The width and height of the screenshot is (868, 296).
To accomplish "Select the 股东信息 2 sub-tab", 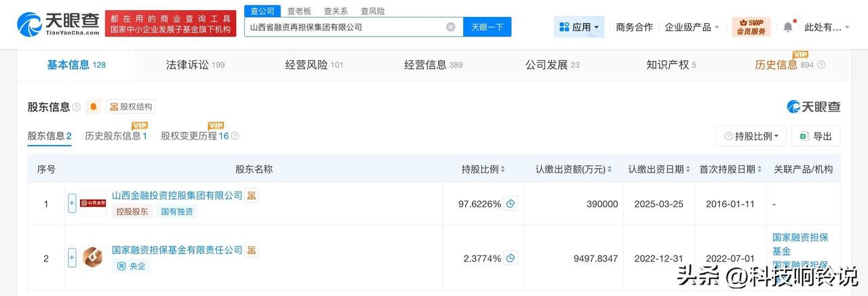I will click(50, 135).
